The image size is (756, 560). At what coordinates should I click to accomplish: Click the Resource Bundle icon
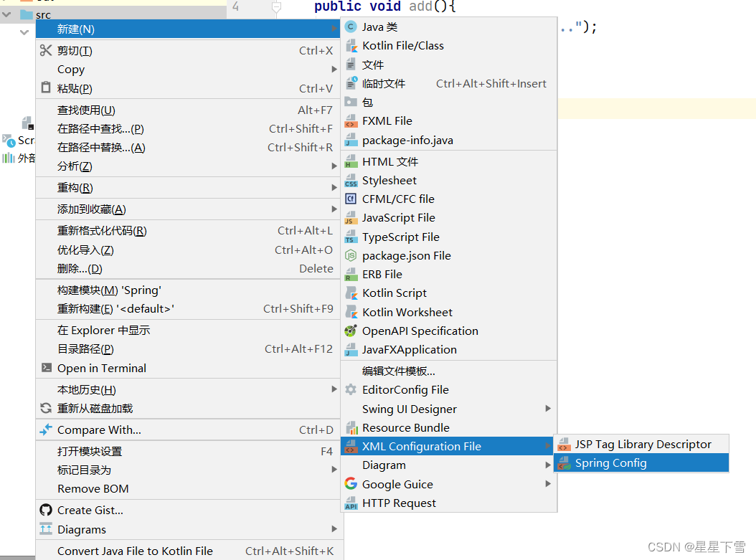351,427
